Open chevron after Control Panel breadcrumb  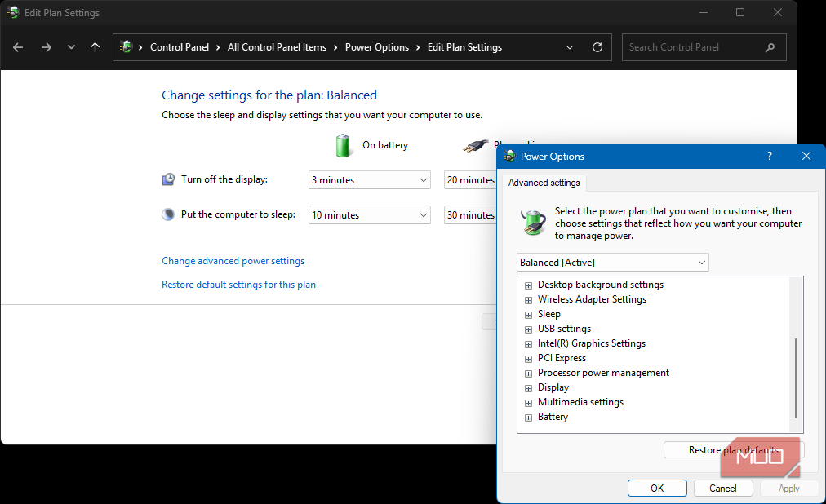click(218, 47)
